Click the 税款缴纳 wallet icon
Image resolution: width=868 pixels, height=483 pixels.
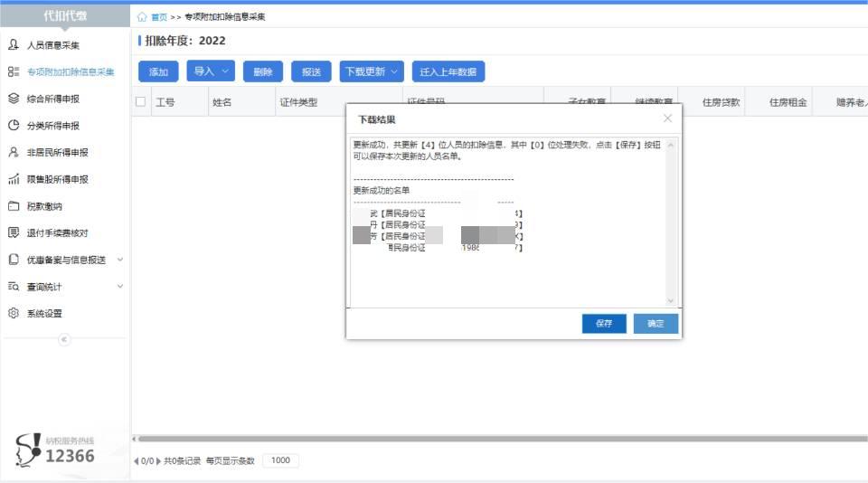point(14,206)
